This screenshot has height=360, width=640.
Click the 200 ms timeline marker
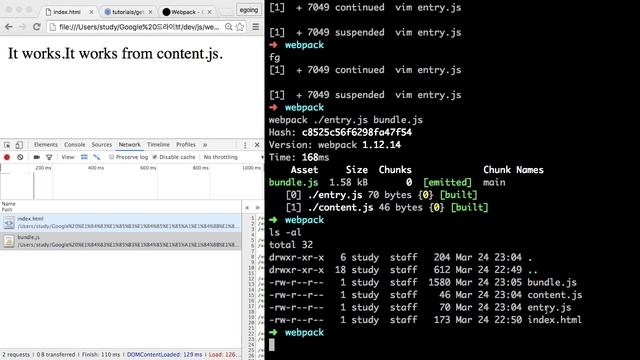(43, 168)
